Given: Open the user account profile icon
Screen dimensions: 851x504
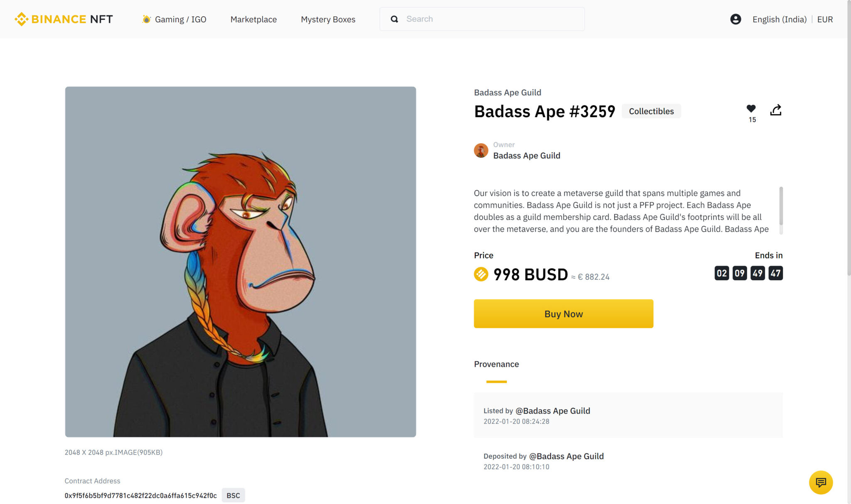Looking at the screenshot, I should (735, 19).
